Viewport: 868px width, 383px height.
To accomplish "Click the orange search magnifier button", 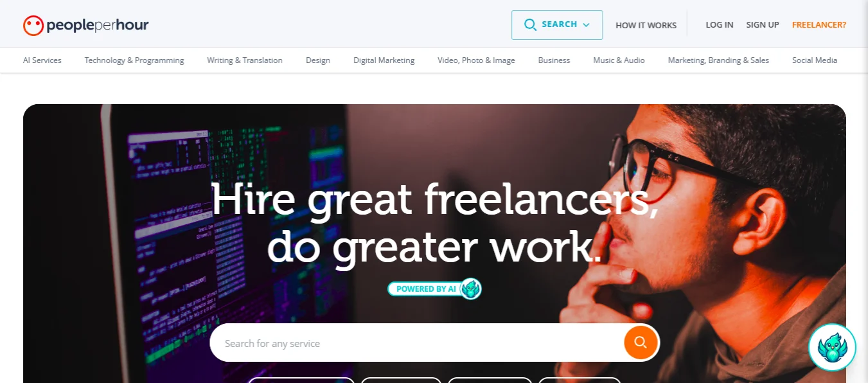I will coord(641,342).
